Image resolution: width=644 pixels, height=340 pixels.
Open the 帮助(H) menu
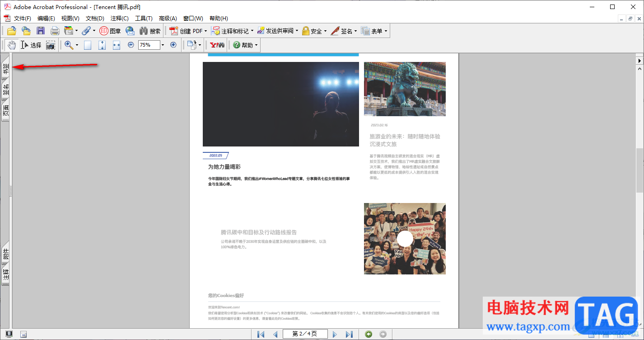coord(219,19)
